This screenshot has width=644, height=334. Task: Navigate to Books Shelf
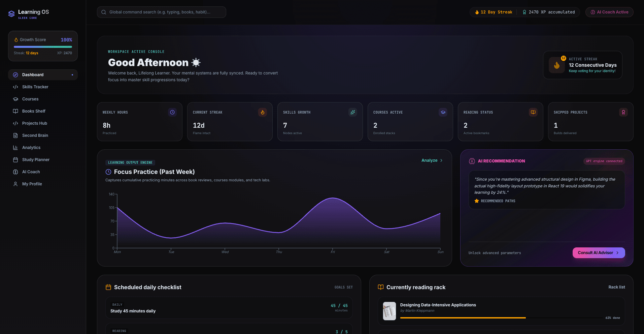43,111
